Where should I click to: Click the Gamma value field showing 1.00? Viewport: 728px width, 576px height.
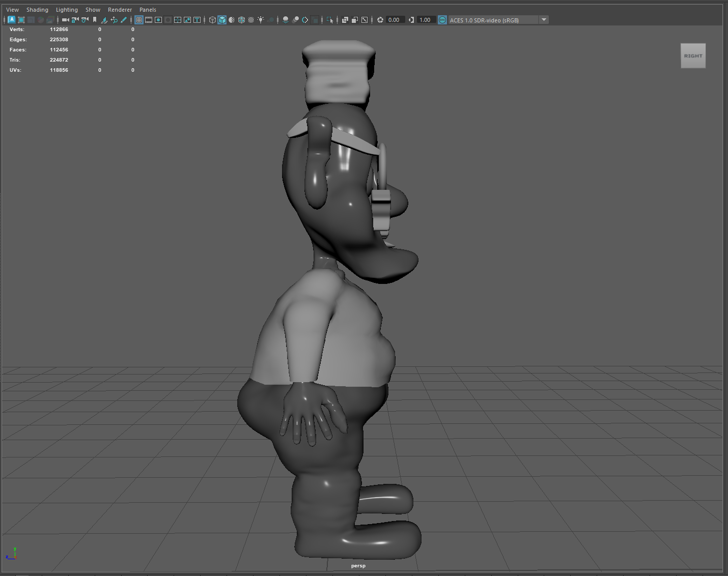coord(427,20)
